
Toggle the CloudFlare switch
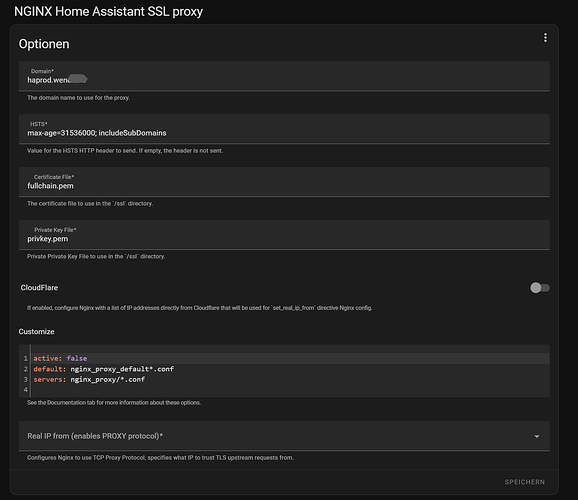[540, 288]
